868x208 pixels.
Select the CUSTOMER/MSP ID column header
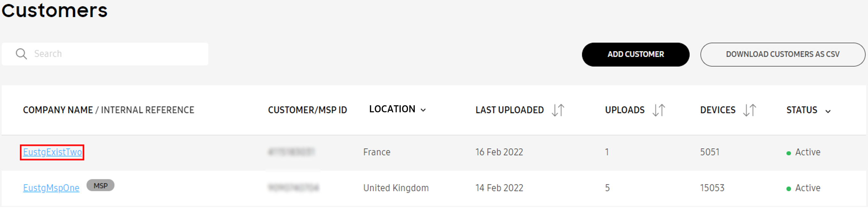(x=308, y=110)
